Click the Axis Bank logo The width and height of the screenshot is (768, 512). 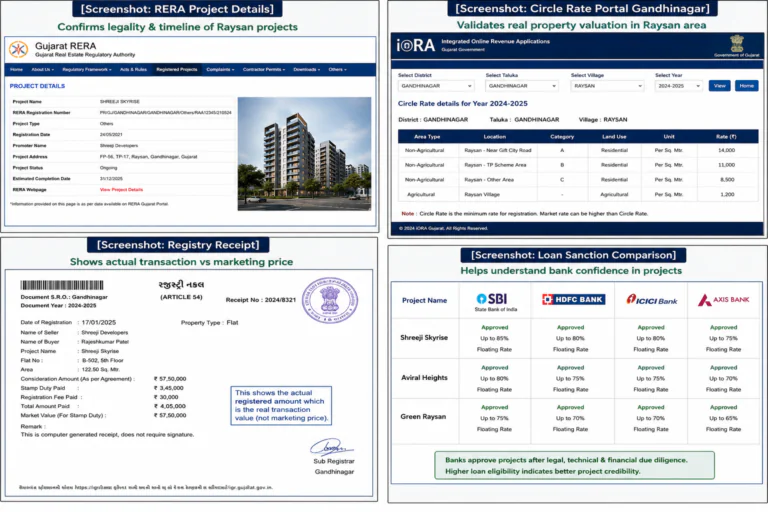[x=723, y=299]
